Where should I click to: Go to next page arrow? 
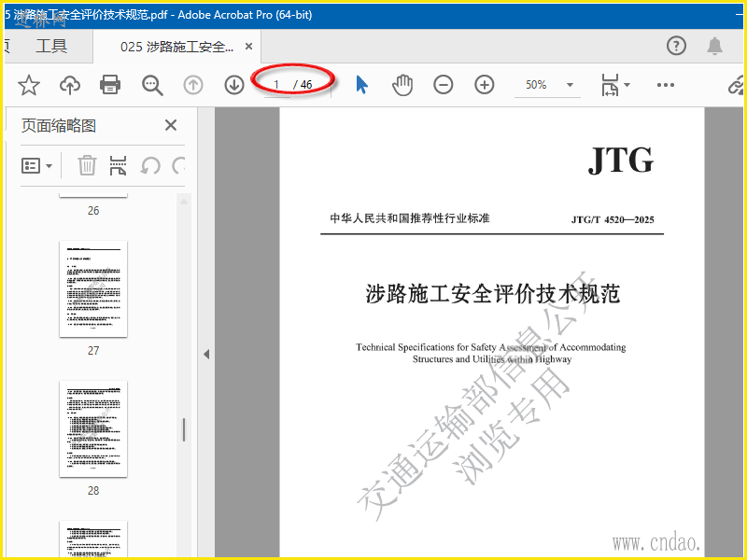234,85
